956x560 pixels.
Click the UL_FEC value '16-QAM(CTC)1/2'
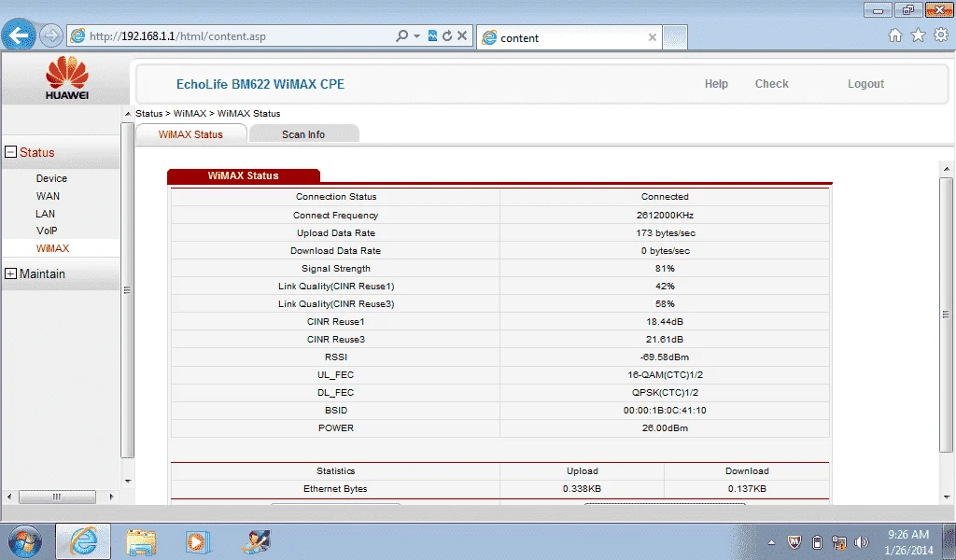point(665,375)
